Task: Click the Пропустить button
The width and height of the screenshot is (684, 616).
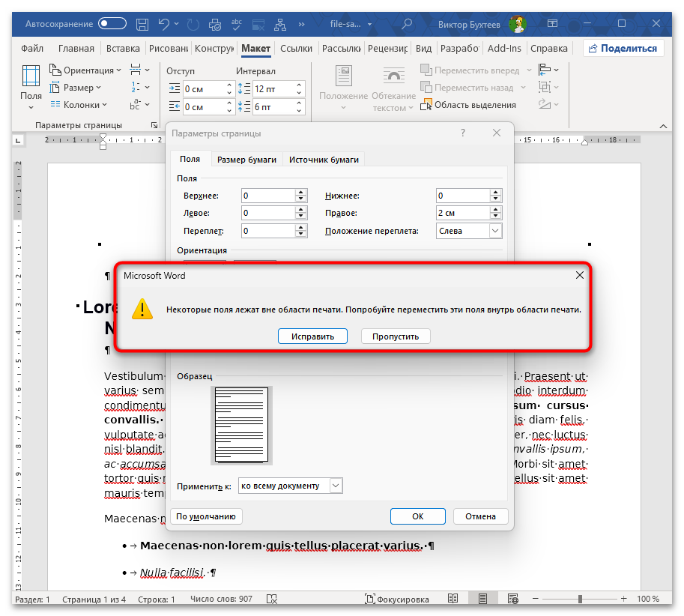Action: coord(396,336)
